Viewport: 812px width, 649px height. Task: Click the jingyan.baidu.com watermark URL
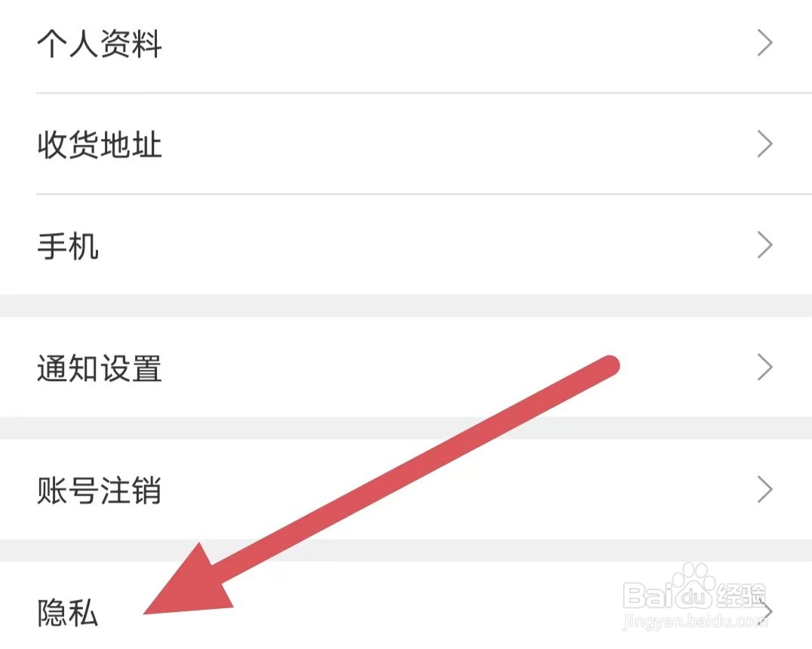coord(694,621)
